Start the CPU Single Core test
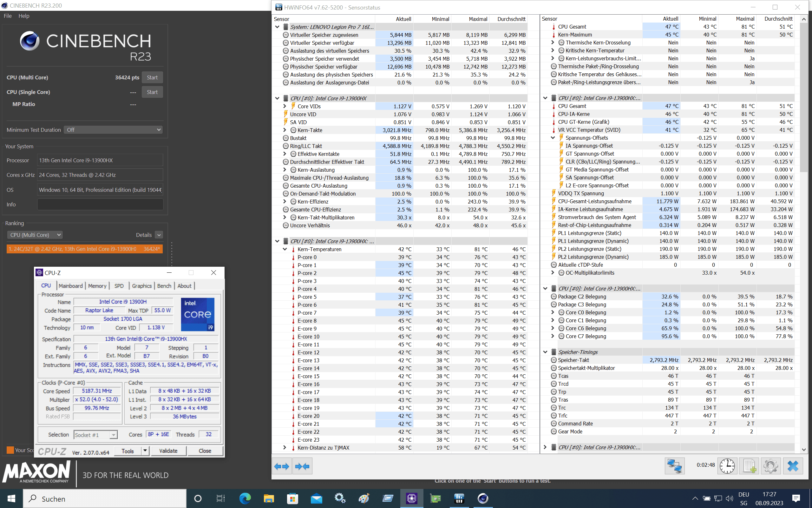 pyautogui.click(x=152, y=92)
